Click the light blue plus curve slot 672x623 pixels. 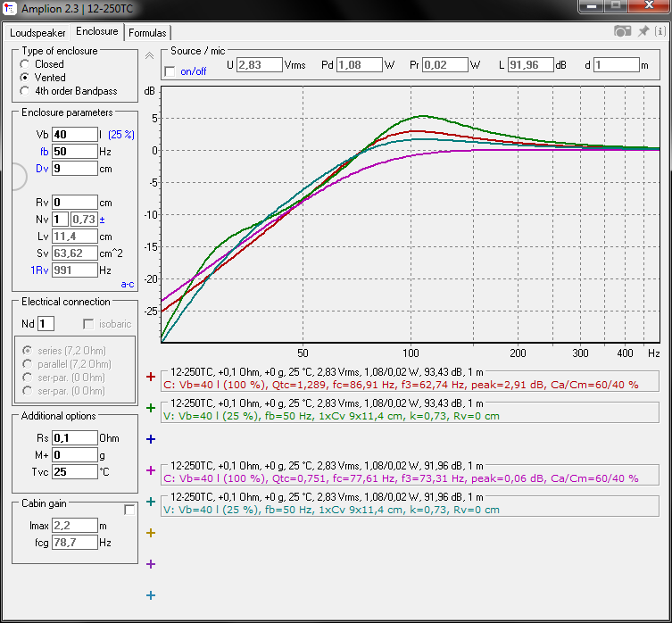click(x=151, y=595)
